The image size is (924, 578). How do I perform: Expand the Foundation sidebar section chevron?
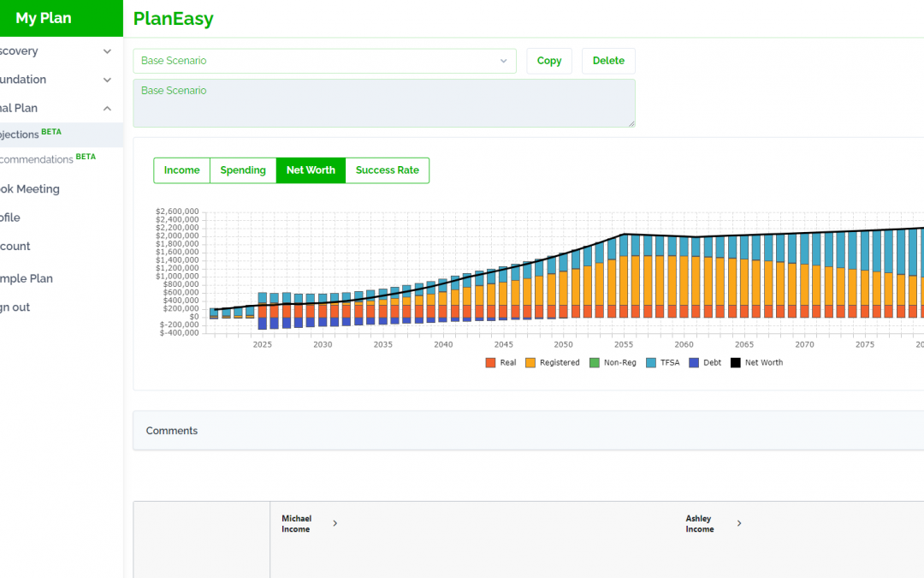tap(107, 80)
